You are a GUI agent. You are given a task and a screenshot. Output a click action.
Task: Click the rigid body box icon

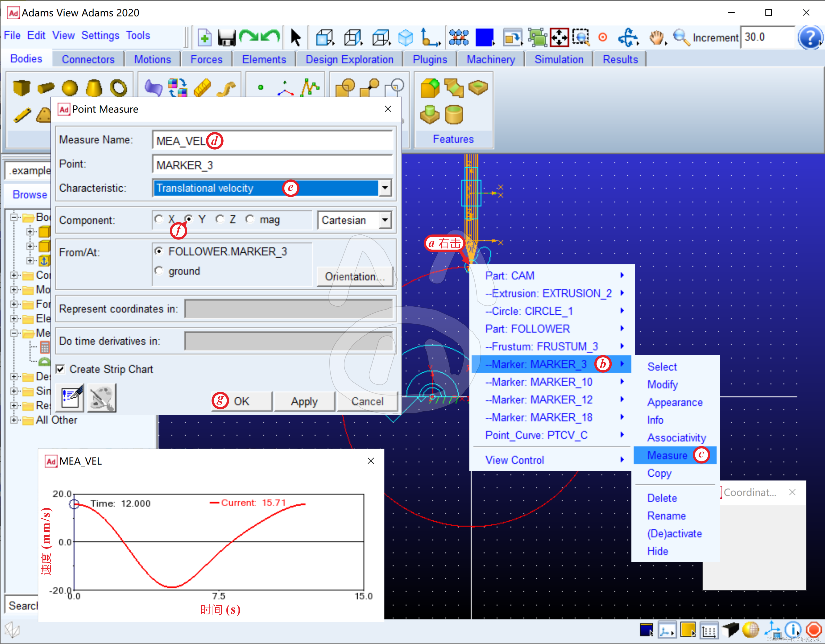pyautogui.click(x=21, y=88)
